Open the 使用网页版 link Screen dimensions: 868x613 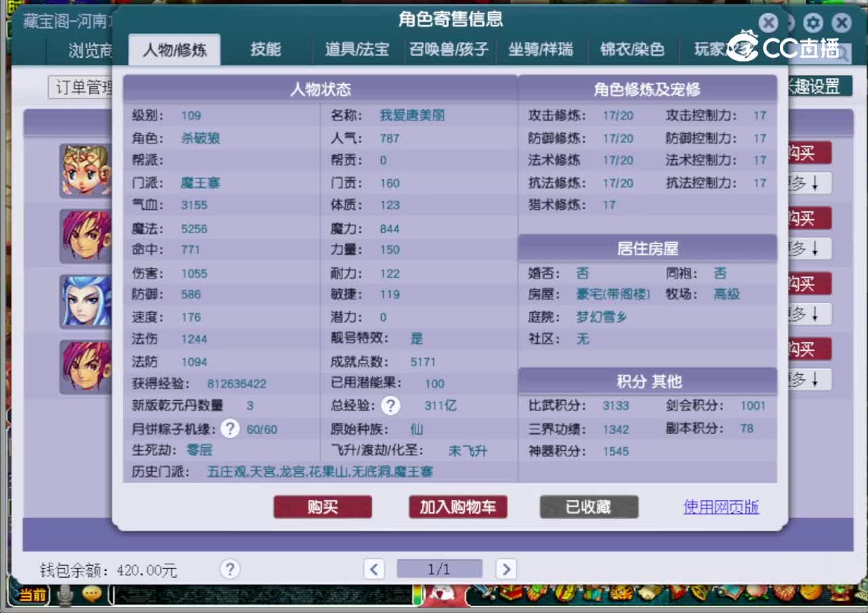(x=720, y=507)
